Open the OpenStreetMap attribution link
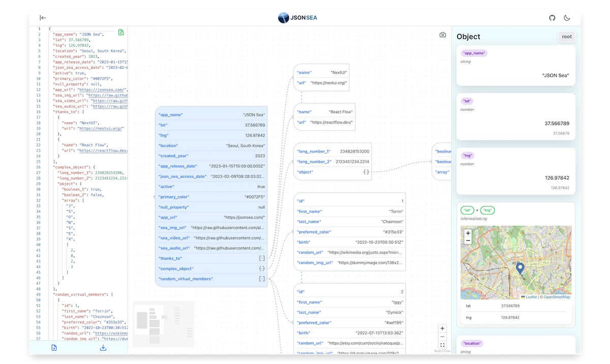610x364 pixels. pos(557,297)
